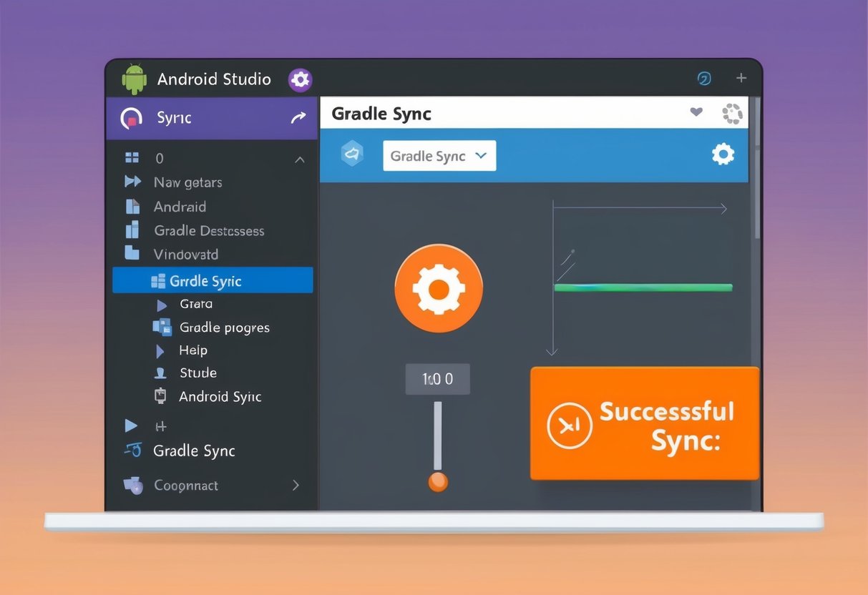The height and width of the screenshot is (595, 868).
Task: Click the circled X icon in the Successful Sync banner
Action: 569,426
